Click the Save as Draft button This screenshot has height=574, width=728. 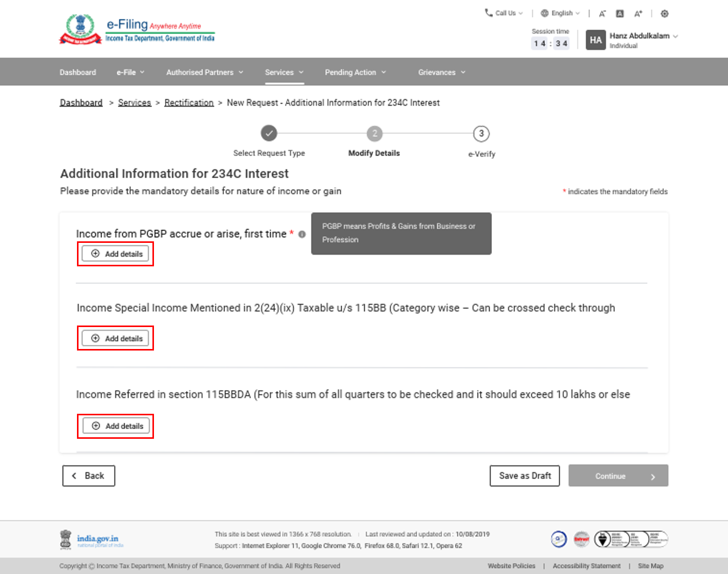click(x=525, y=476)
